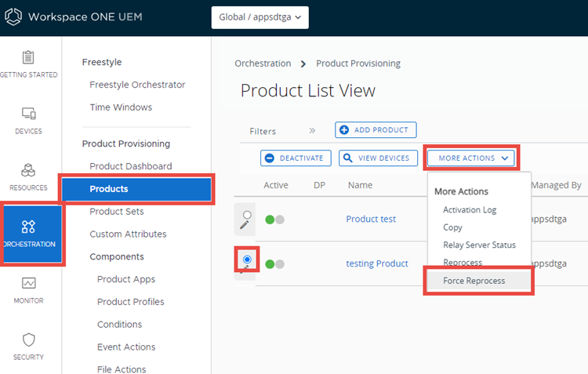Image resolution: width=588 pixels, height=374 pixels.
Task: Choose Force Reprocess menu entry
Action: click(474, 281)
